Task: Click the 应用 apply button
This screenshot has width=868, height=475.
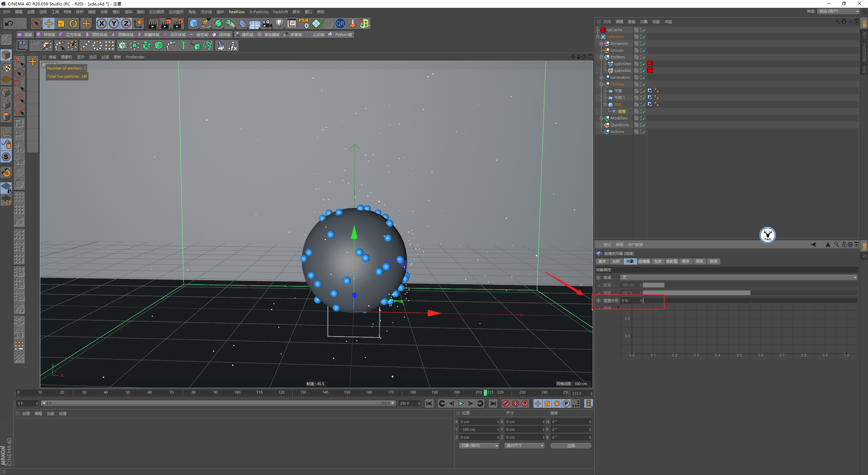Action: click(571, 446)
